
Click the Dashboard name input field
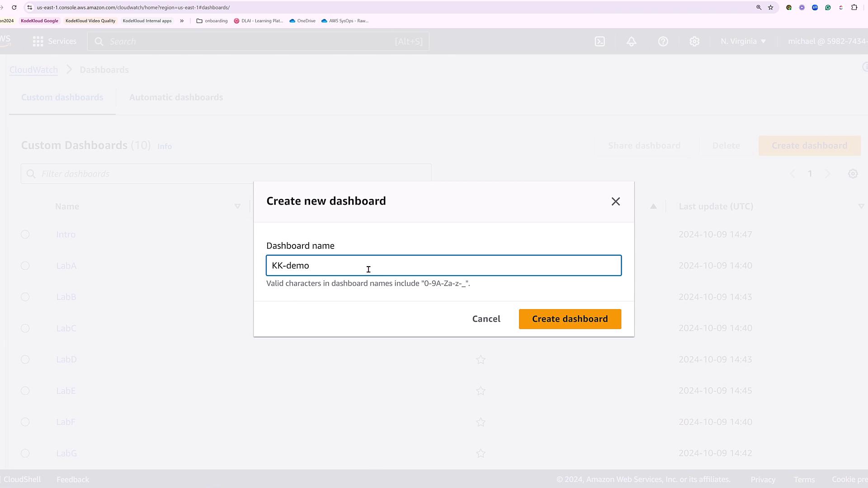[x=443, y=266]
